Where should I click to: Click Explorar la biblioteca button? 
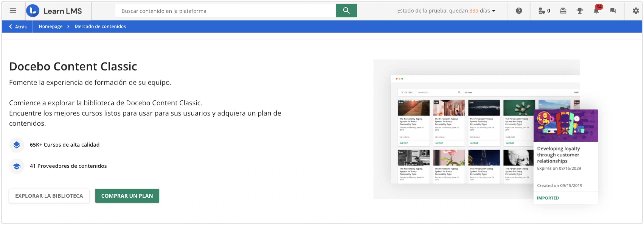tap(49, 196)
